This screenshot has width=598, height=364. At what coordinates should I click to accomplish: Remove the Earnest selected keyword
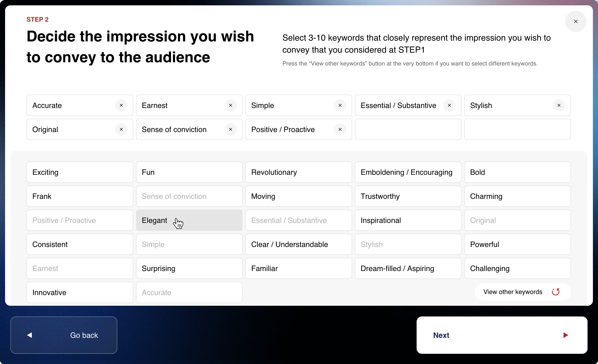pos(231,105)
